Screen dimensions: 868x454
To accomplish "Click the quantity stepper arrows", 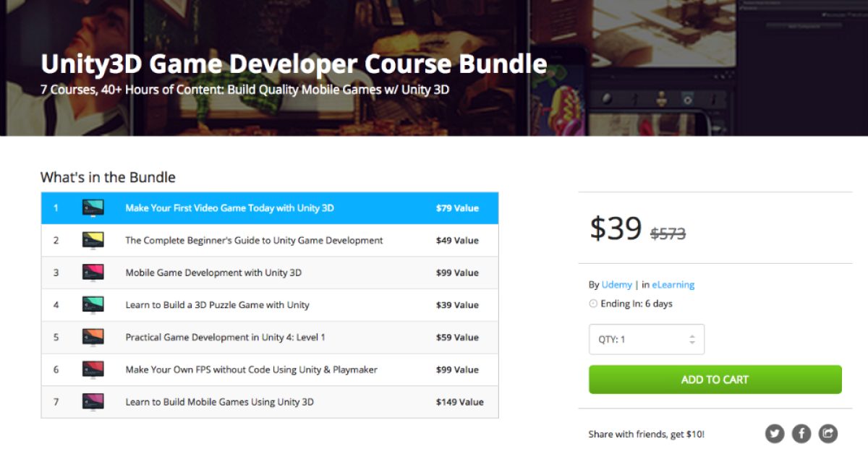I will coord(692,340).
